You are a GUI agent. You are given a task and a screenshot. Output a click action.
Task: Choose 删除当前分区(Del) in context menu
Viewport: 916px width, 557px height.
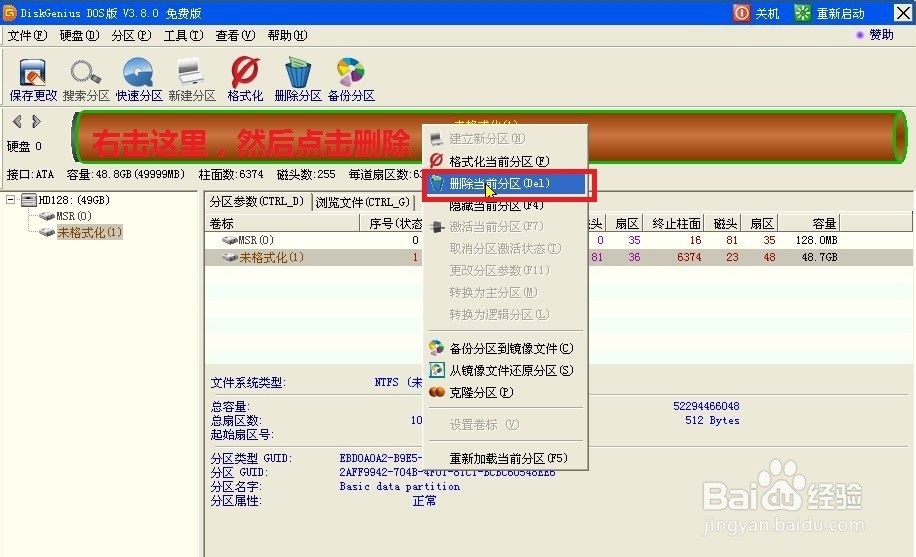click(x=505, y=184)
